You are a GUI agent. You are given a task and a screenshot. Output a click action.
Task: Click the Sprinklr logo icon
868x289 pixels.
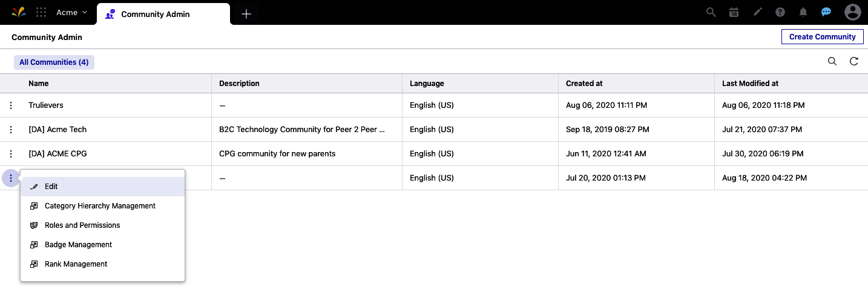[x=19, y=12]
